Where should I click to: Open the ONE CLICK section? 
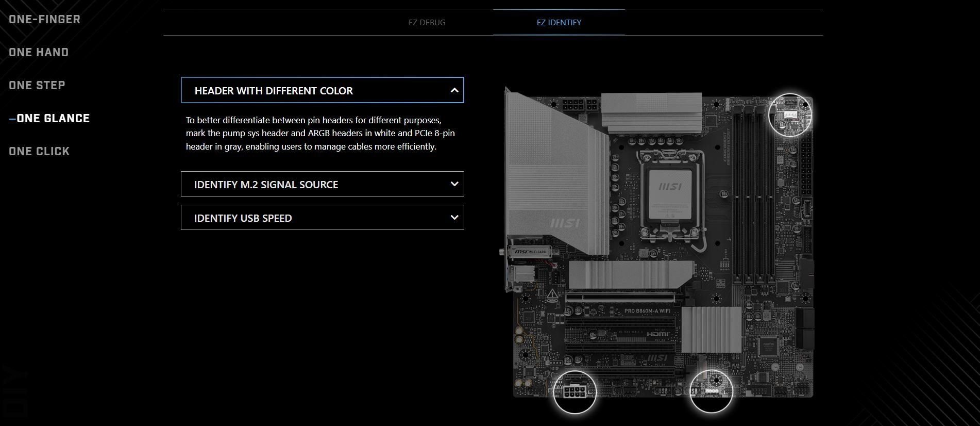tap(39, 152)
